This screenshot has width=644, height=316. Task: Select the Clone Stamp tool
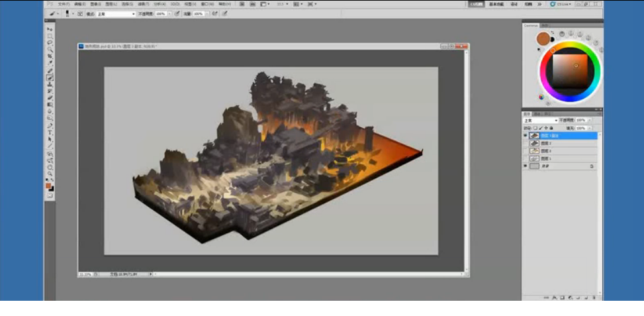click(x=50, y=84)
